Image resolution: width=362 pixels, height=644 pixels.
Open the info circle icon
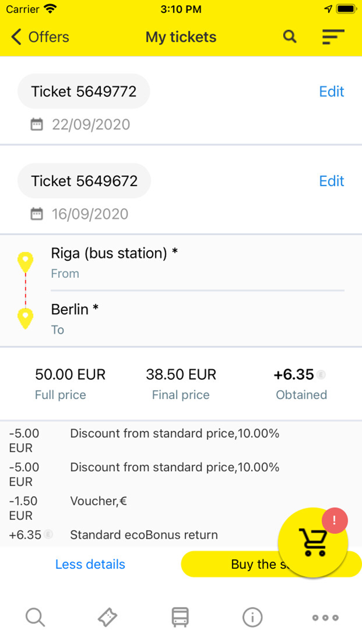click(252, 617)
